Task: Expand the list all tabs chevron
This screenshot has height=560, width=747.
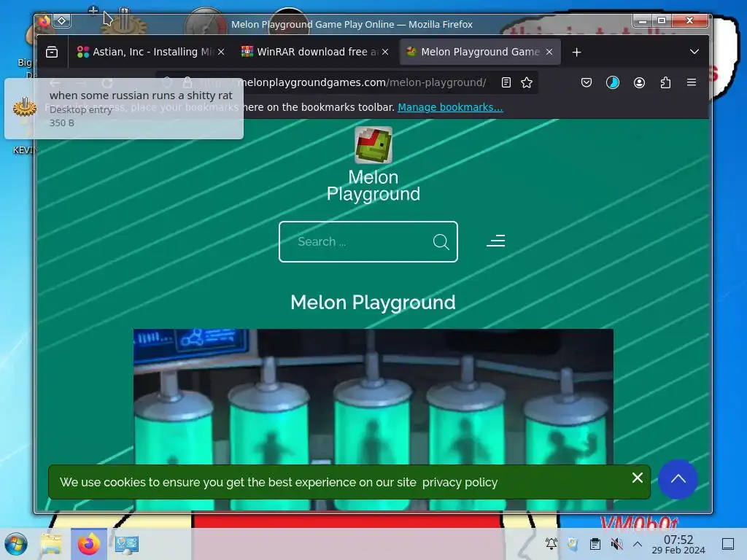Action: click(694, 52)
